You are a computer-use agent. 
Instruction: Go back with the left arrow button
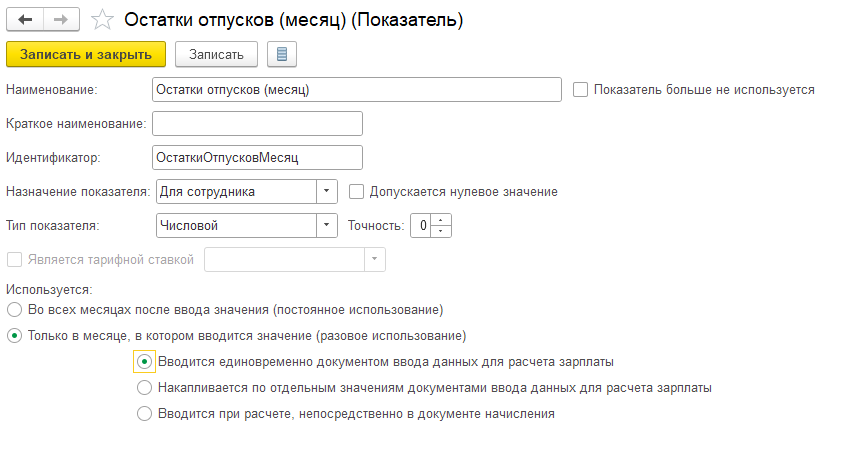click(x=25, y=20)
